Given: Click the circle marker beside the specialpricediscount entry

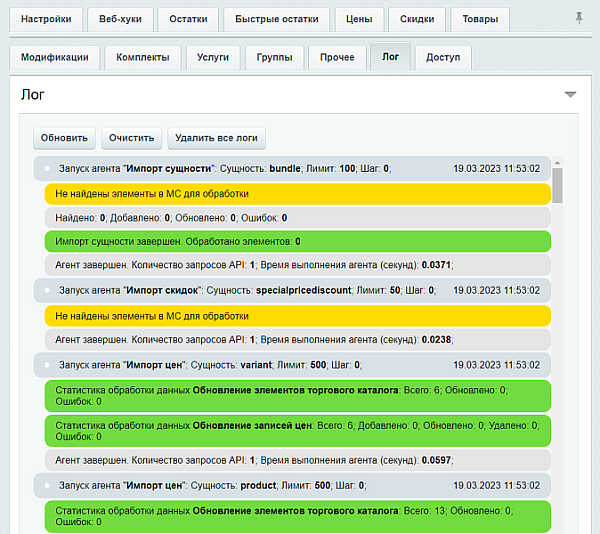Looking at the screenshot, I should coord(46,290).
